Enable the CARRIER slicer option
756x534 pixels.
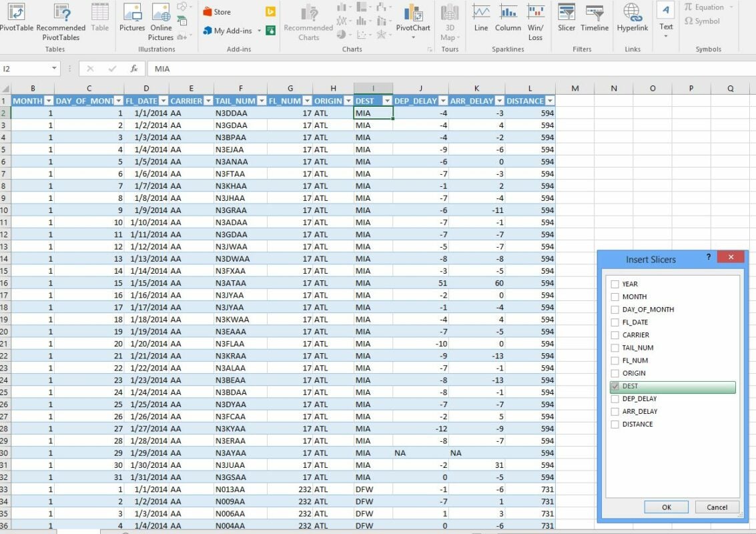(x=615, y=334)
